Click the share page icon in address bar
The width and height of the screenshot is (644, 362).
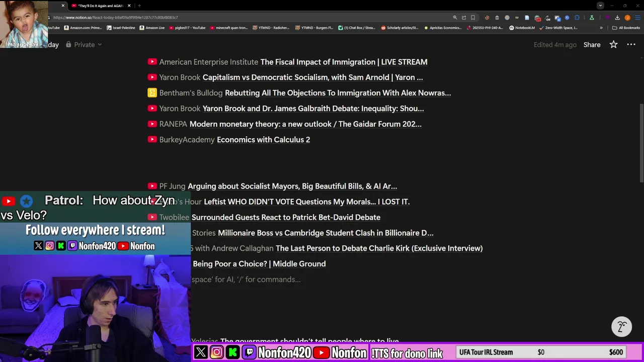pyautogui.click(x=464, y=18)
